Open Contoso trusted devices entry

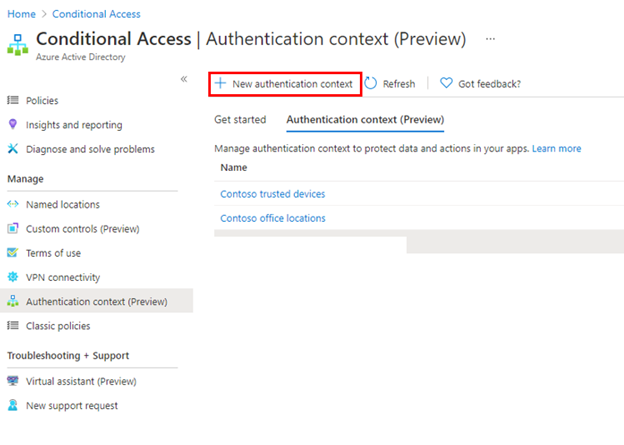(272, 194)
